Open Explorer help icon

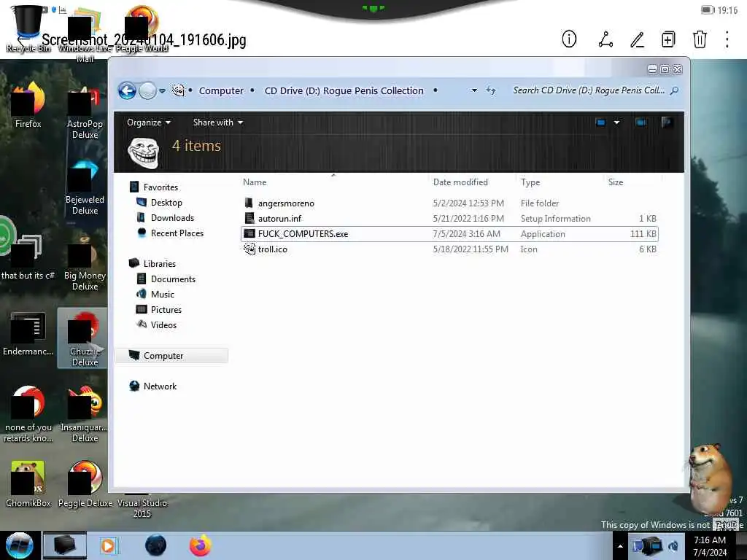[x=667, y=122]
